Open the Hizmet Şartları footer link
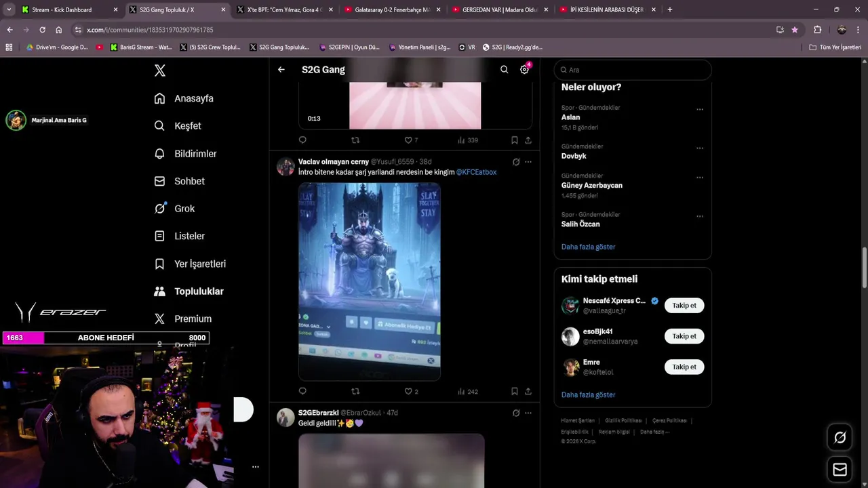The height and width of the screenshot is (488, 868). point(577,421)
